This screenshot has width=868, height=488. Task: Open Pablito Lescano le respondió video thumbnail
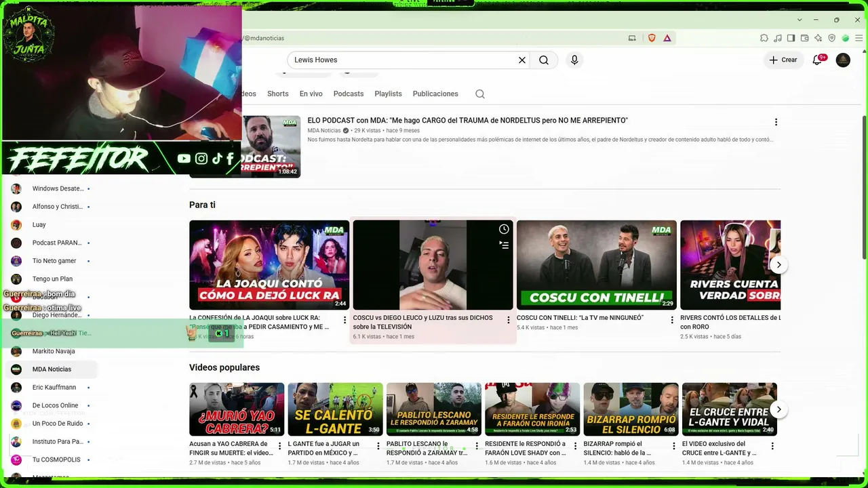pos(434,409)
